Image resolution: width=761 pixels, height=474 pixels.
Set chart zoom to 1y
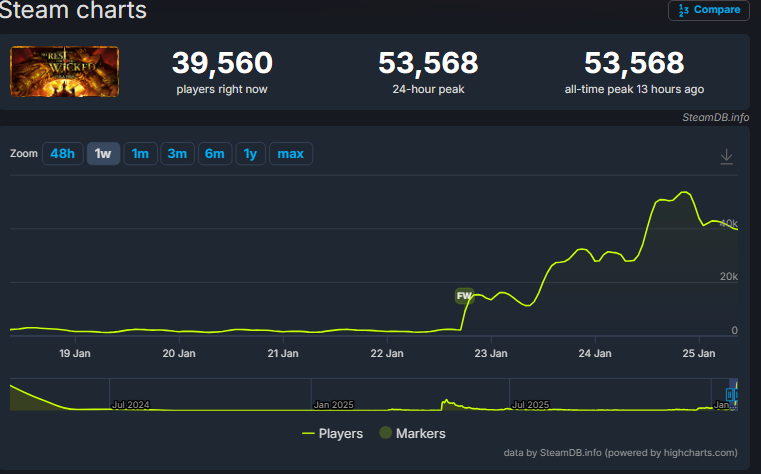(x=250, y=154)
